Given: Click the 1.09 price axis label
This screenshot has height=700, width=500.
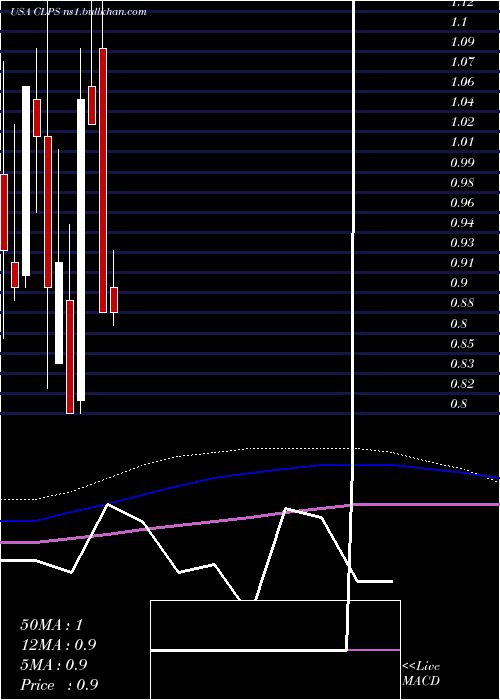Looking at the screenshot, I should pos(462,42).
